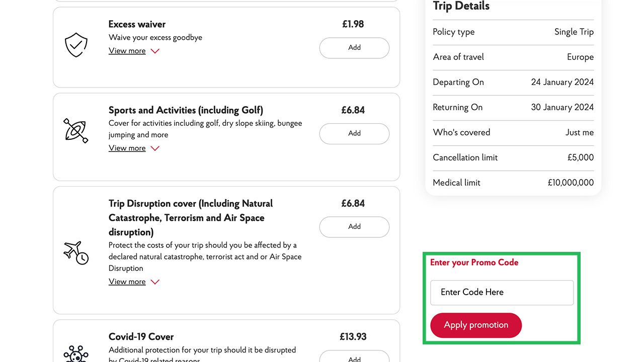Click red chevron beside Excess waiver View more

155,51
